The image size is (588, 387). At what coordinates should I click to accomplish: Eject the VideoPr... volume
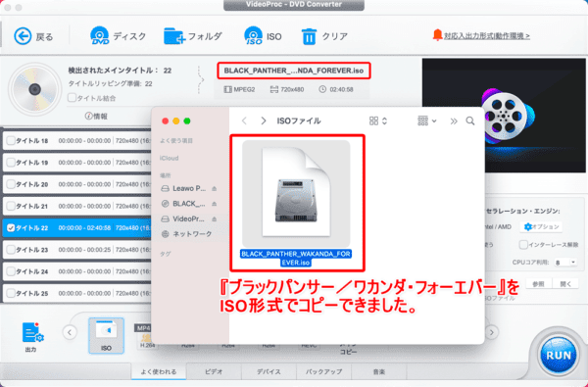pos(214,218)
